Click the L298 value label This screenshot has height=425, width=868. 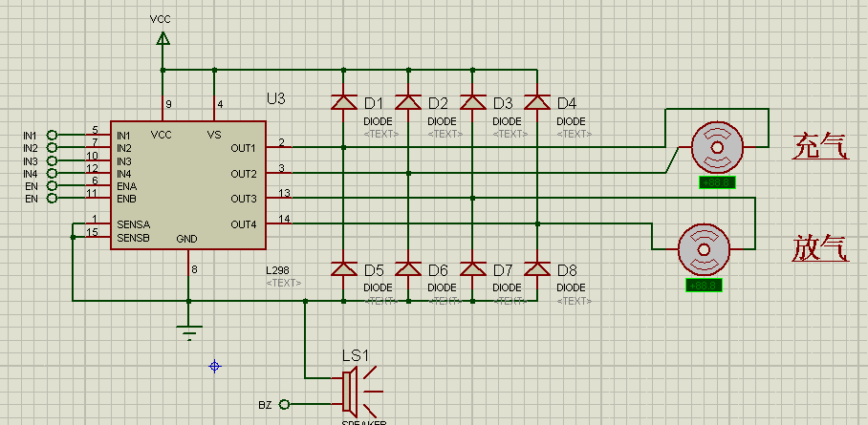click(x=277, y=270)
